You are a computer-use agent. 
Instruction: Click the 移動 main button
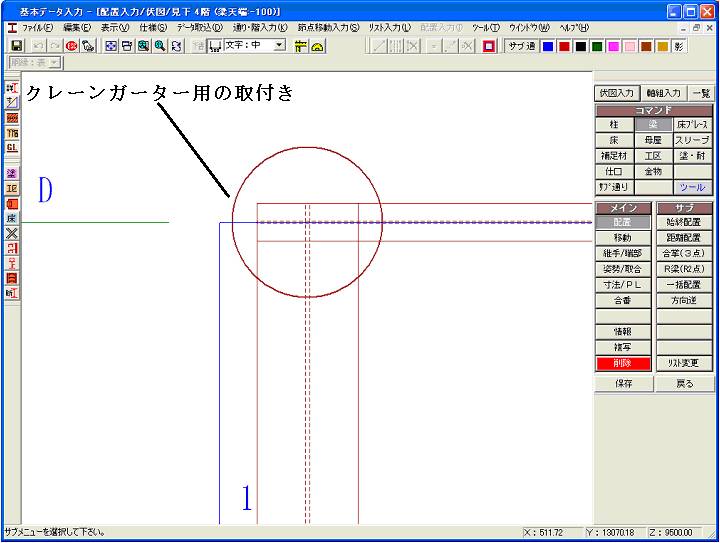623,238
